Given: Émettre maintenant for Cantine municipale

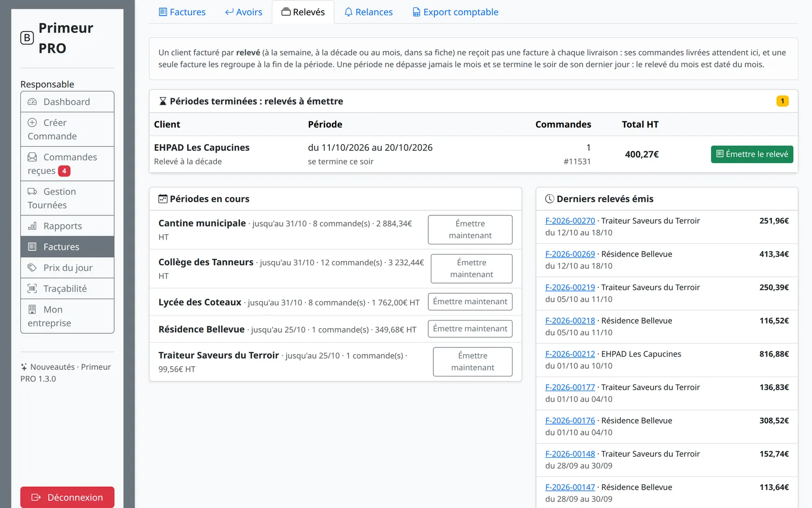Looking at the screenshot, I should (x=470, y=230).
